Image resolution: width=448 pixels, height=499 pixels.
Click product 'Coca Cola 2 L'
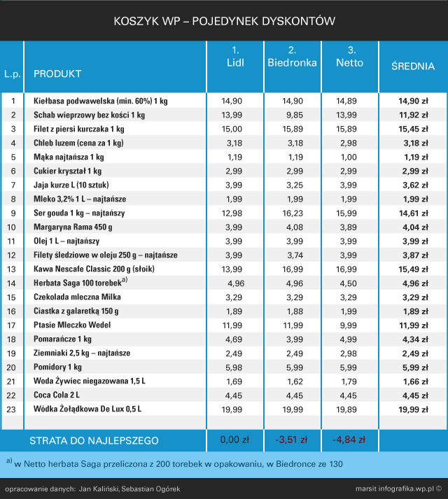[x=57, y=395]
